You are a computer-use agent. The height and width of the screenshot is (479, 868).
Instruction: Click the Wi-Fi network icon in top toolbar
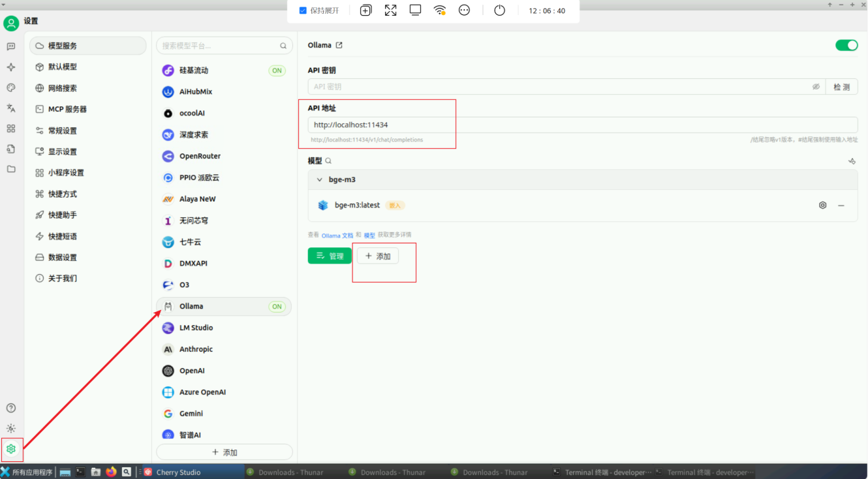[x=440, y=10]
